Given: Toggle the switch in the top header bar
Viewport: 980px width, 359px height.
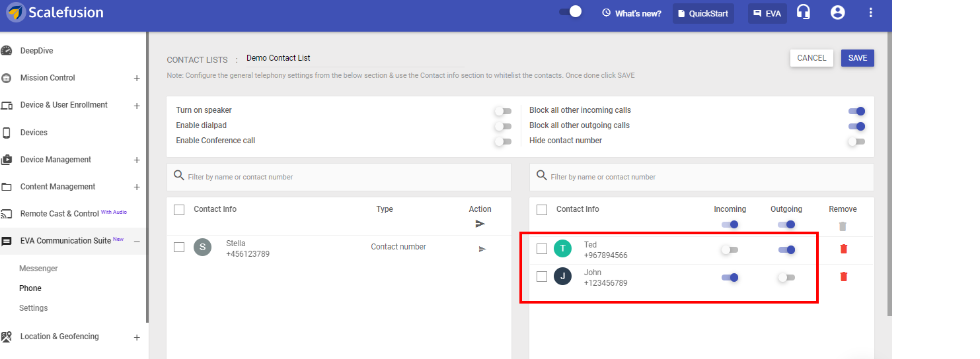Looking at the screenshot, I should (570, 11).
